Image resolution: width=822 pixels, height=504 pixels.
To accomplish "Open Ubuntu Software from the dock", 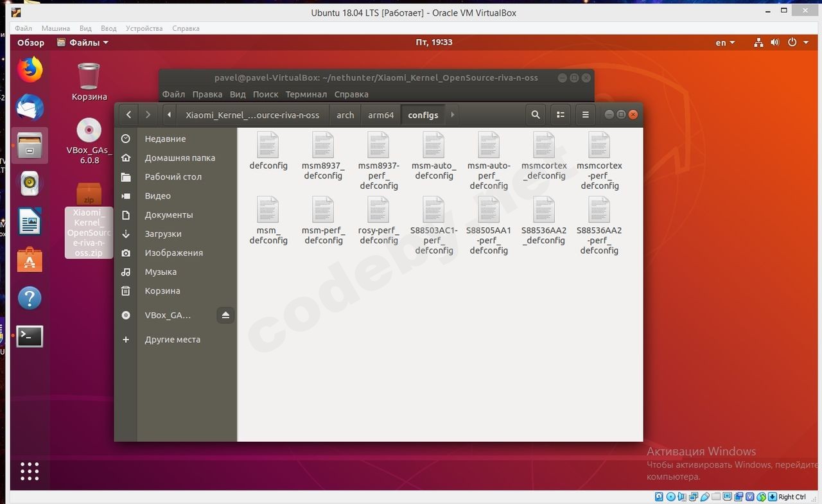I will pos(30,260).
